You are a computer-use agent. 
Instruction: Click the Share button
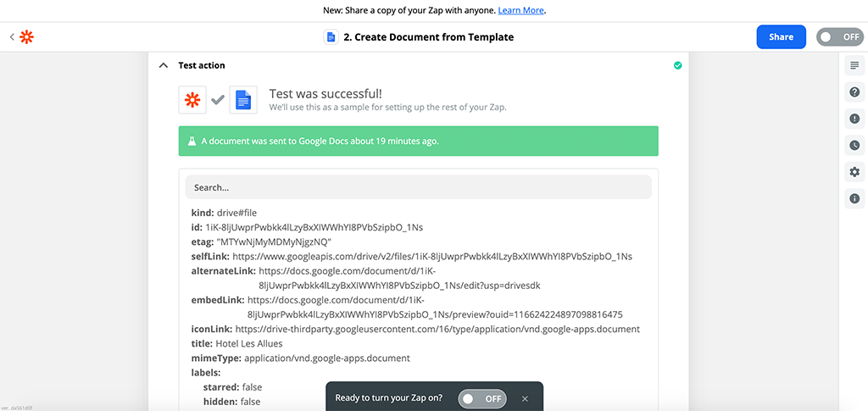click(781, 37)
